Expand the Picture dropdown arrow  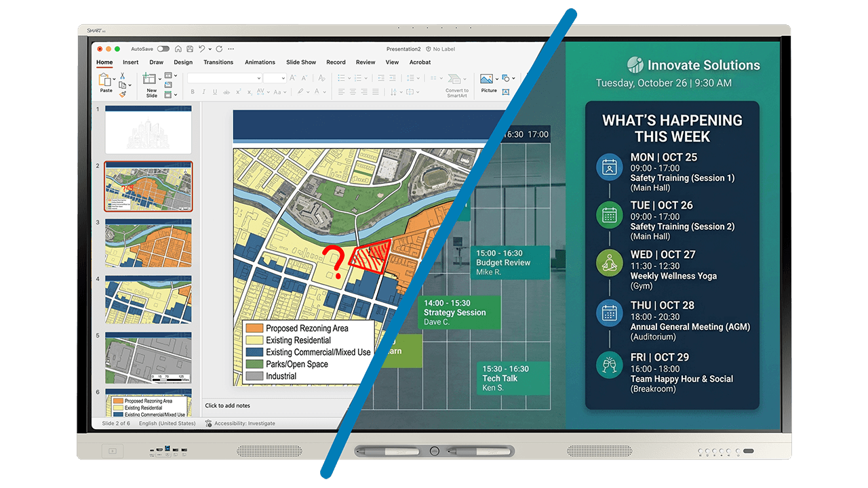pos(496,79)
